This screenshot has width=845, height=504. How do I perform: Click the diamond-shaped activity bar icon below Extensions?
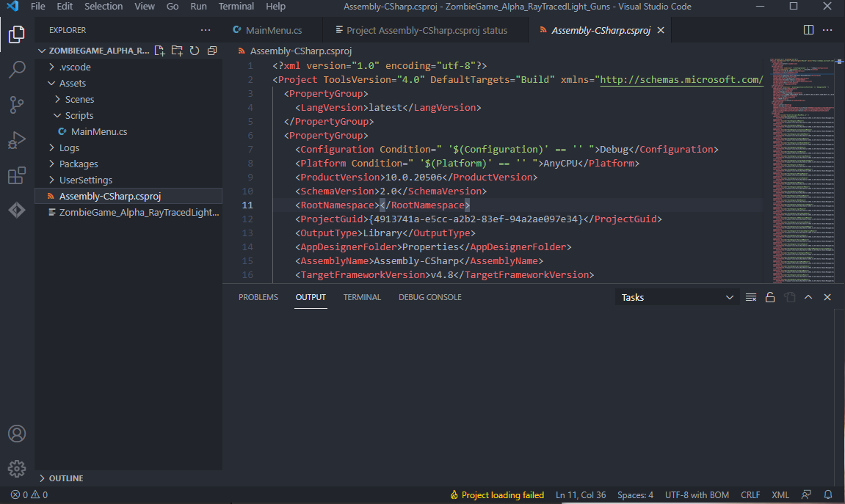17,210
